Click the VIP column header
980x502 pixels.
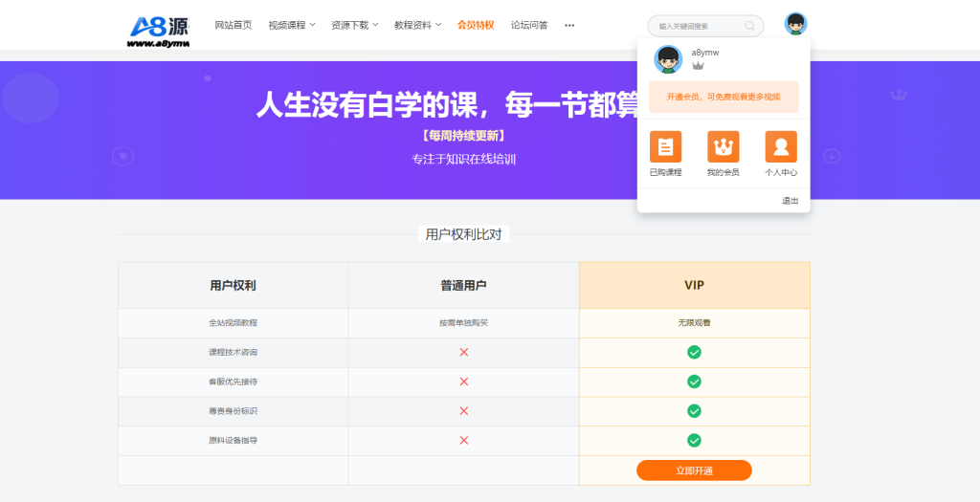694,285
